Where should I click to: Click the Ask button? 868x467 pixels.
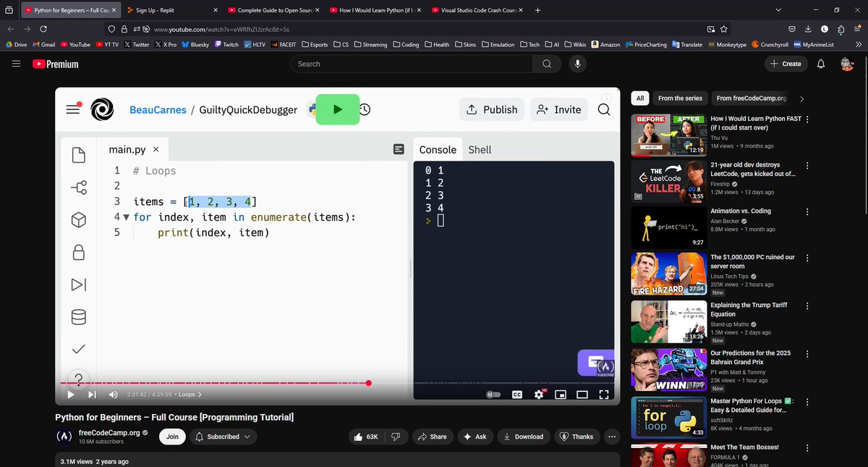[x=475, y=437]
